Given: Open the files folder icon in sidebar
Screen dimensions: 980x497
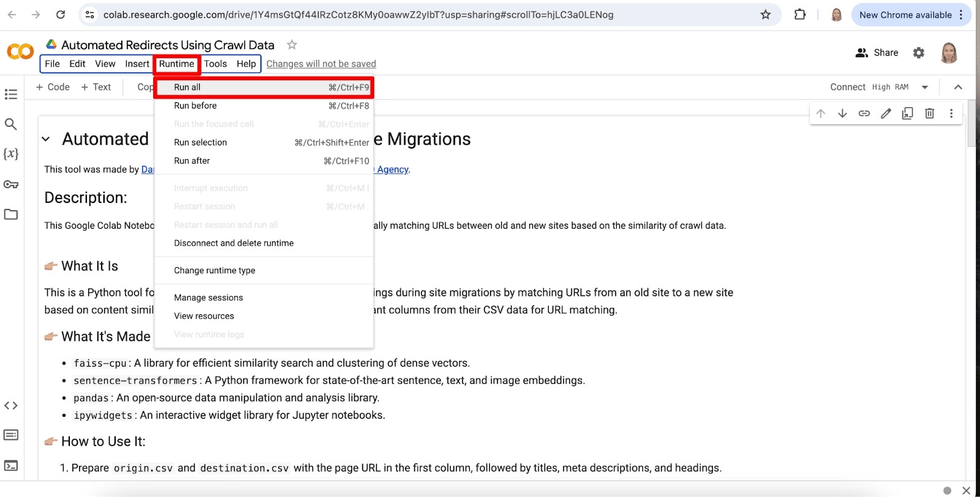Looking at the screenshot, I should pos(10,214).
